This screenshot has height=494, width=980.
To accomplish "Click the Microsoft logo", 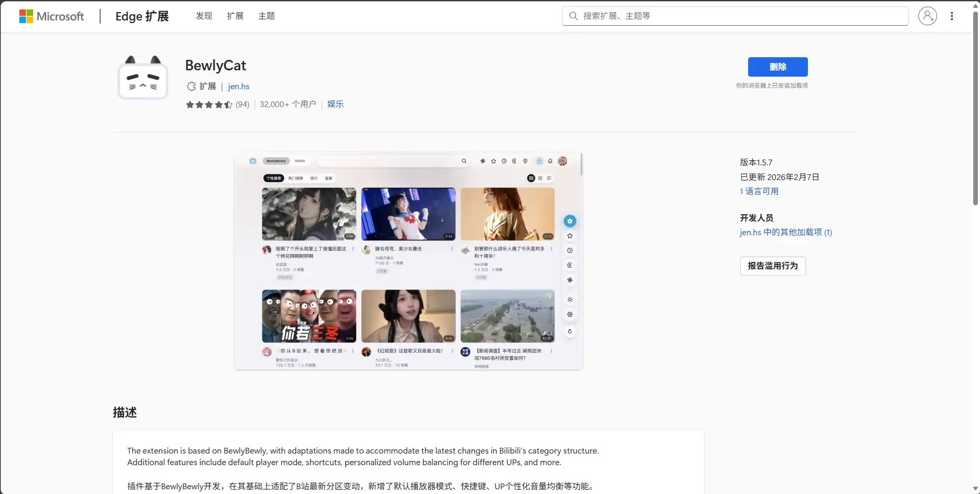I will tap(51, 16).
